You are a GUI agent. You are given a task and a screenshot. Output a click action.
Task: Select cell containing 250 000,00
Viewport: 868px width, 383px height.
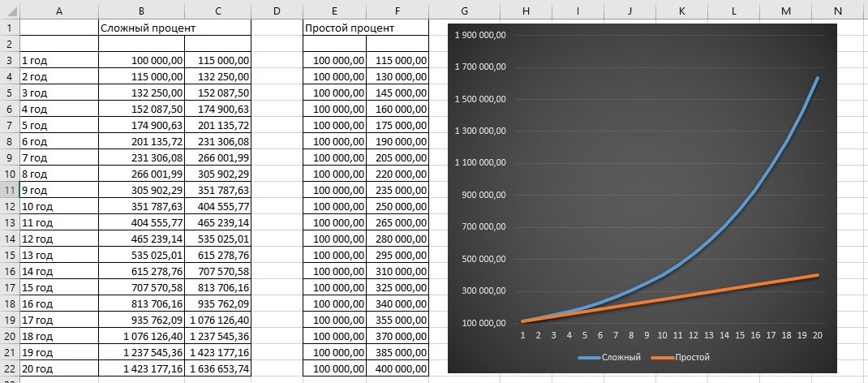[x=397, y=206]
